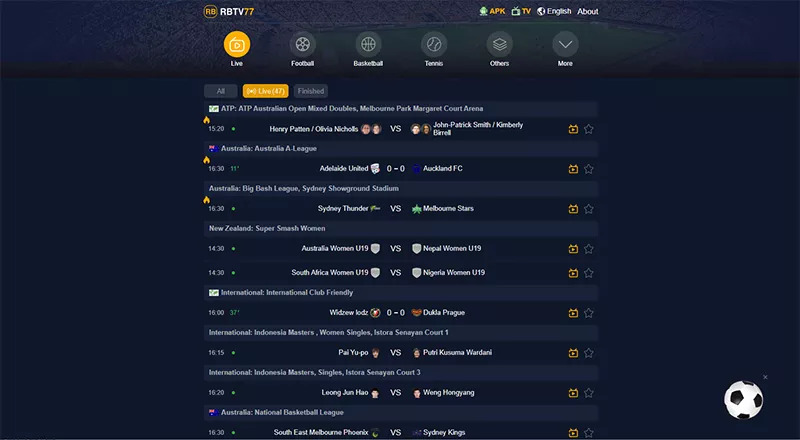800x440 pixels.
Task: Open the Live category icon
Action: click(237, 44)
